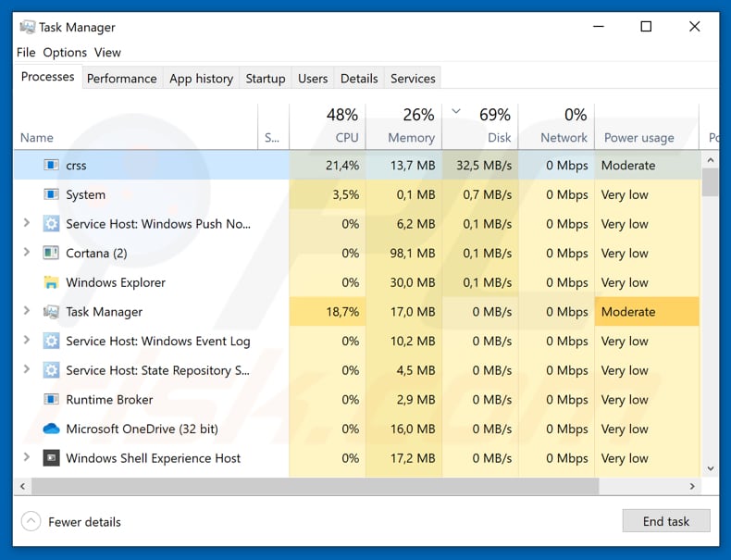Click the Task Manager title bar icon

27,27
